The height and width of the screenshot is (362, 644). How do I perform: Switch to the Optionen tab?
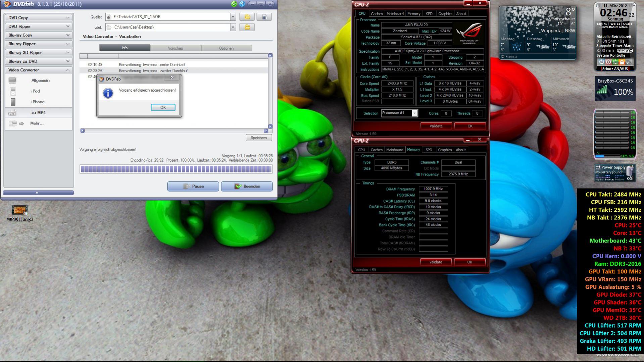click(x=227, y=48)
